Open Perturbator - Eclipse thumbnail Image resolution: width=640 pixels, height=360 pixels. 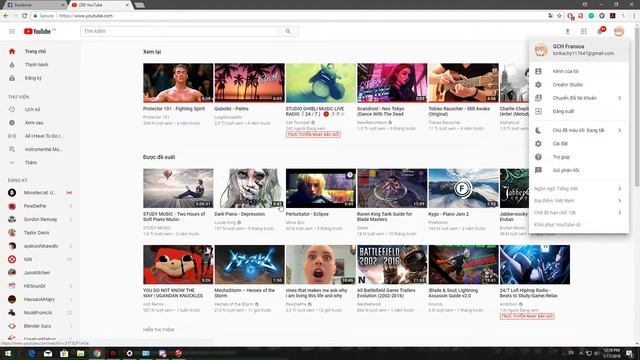pyautogui.click(x=321, y=188)
